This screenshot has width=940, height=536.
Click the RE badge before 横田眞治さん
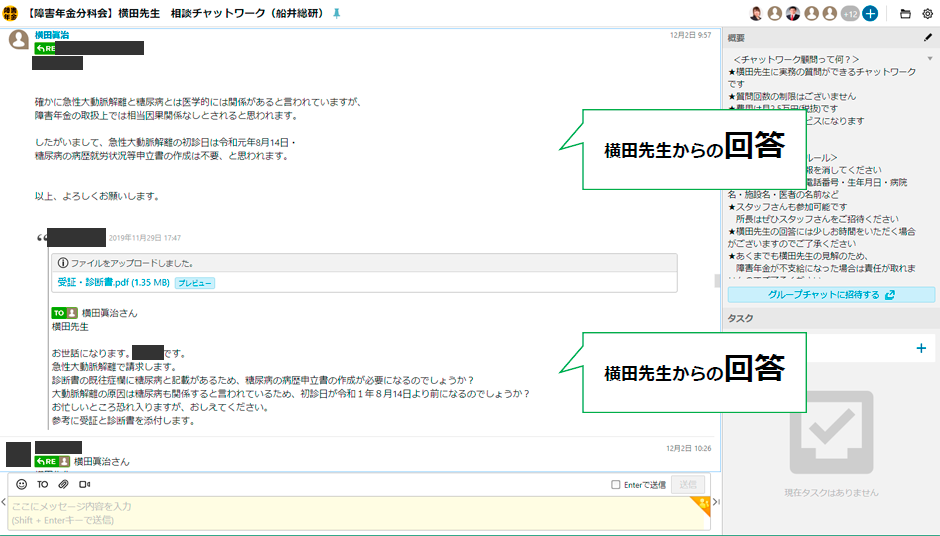(x=52, y=462)
